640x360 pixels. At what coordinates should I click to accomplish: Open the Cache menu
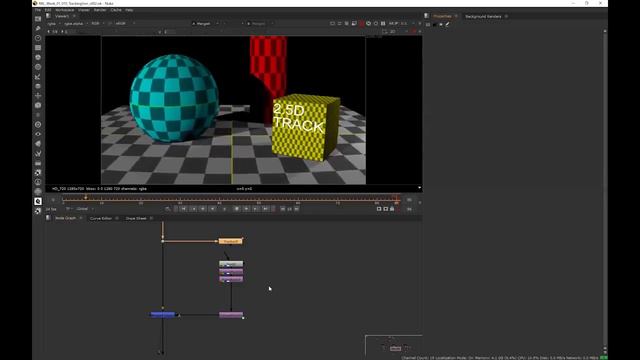pos(116,10)
